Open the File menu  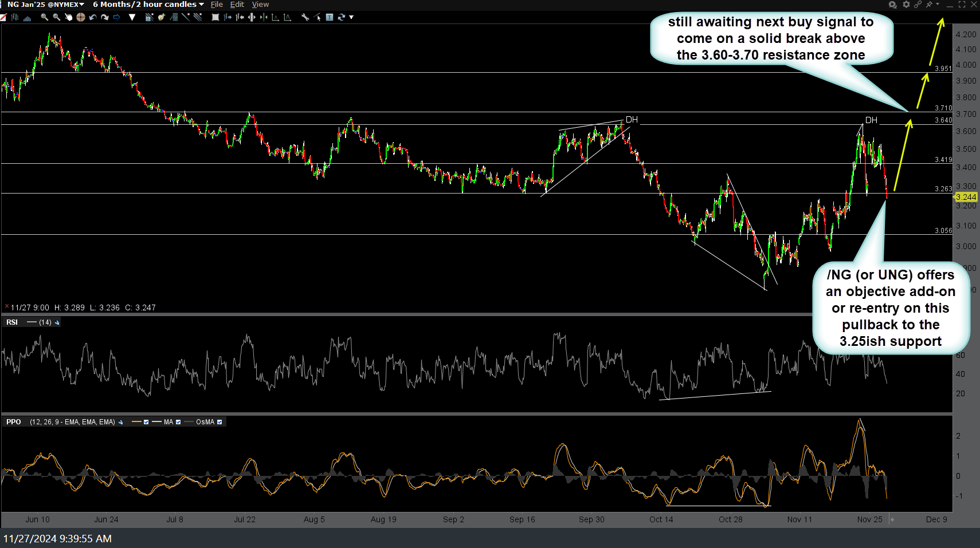(x=217, y=5)
